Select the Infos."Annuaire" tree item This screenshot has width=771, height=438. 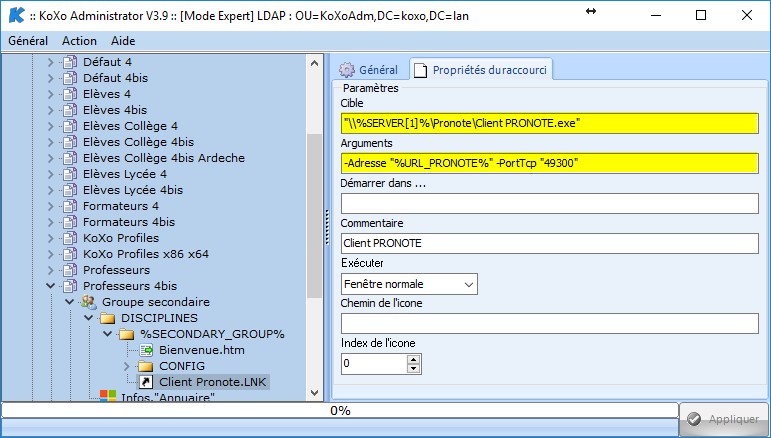(x=168, y=396)
